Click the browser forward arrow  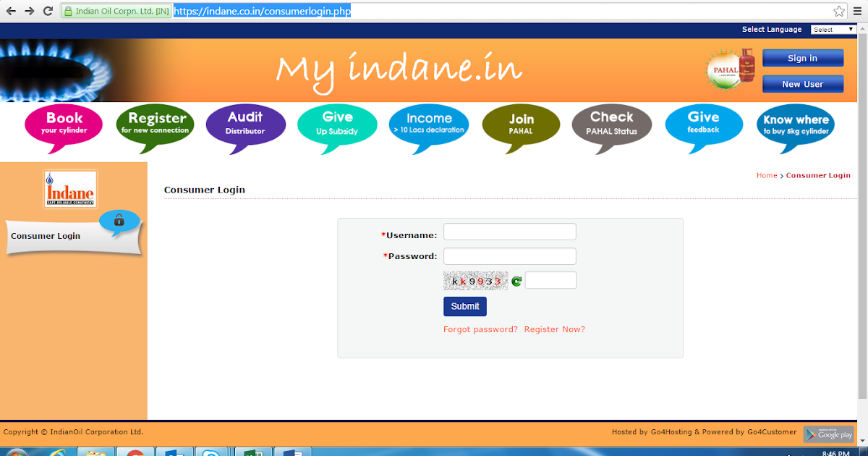[30, 11]
